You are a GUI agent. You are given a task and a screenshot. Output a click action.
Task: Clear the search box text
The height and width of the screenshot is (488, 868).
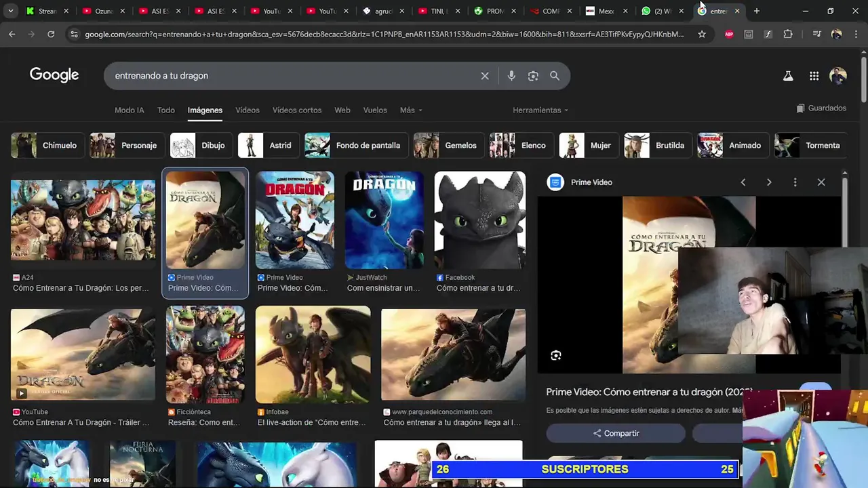coord(485,76)
